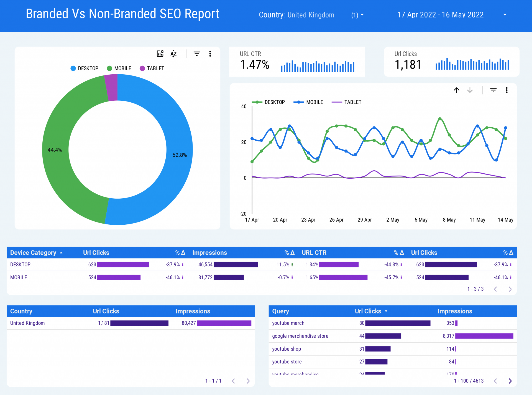Viewport: 532px width, 395px height.
Task: Toggle the DESKTOP series in donut chart legend
Action: pos(85,68)
